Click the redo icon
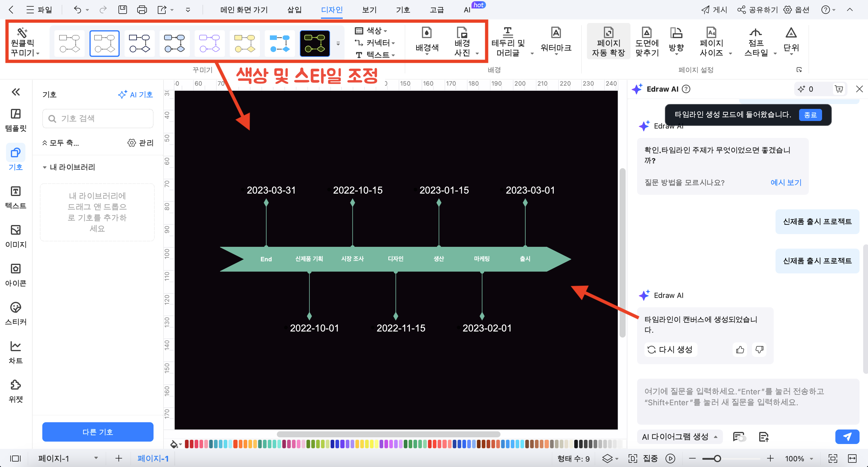Image resolution: width=868 pixels, height=467 pixels. point(103,9)
